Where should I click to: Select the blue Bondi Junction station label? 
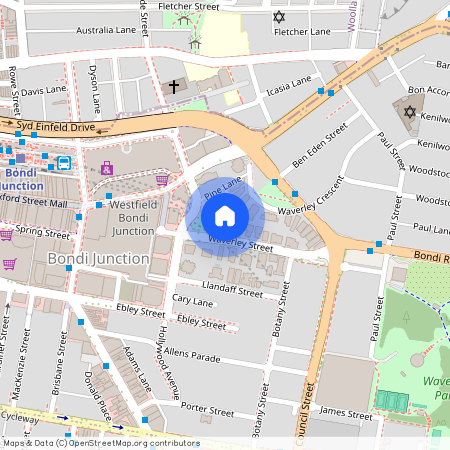coord(22,179)
